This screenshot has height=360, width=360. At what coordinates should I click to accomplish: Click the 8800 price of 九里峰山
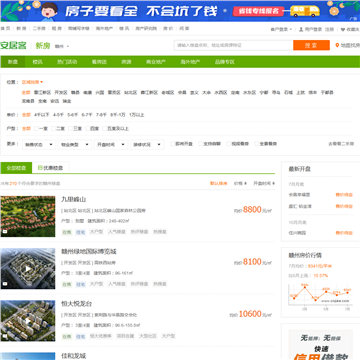click(x=252, y=210)
